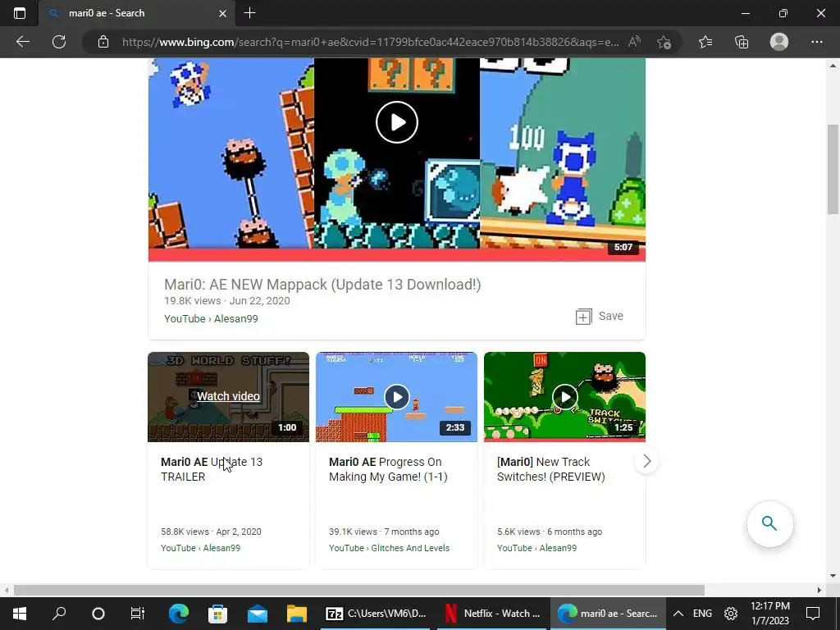Open the vertical tabs panel icon
The image size is (840, 630).
point(20,13)
